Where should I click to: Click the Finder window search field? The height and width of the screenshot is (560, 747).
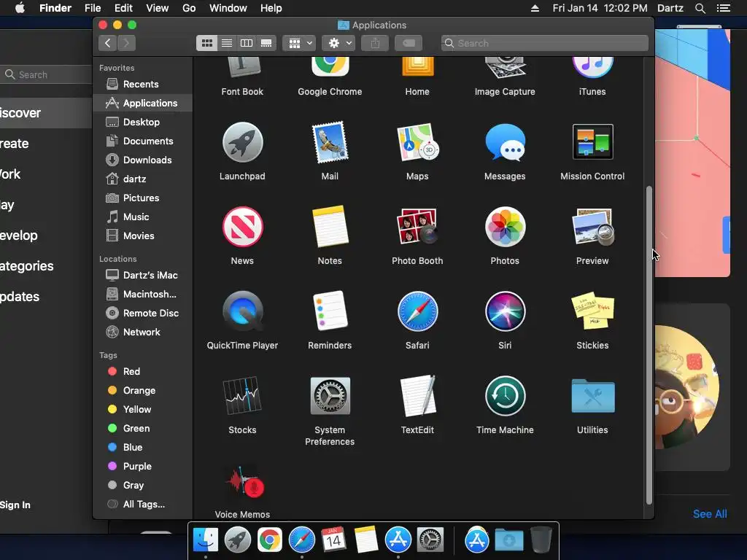544,43
